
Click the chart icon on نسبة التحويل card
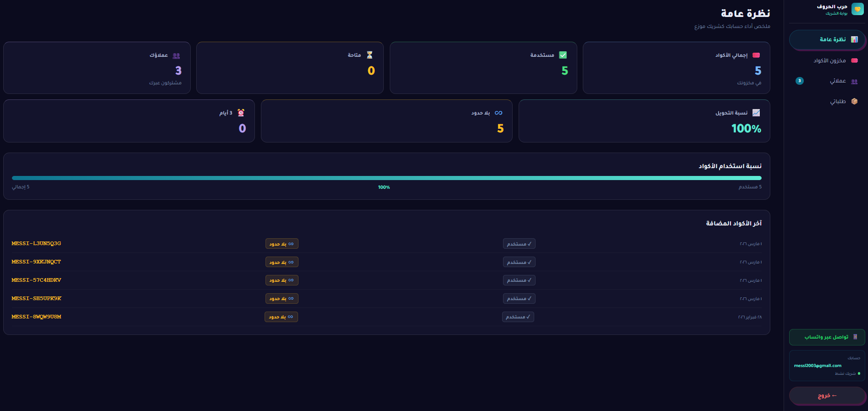click(756, 113)
